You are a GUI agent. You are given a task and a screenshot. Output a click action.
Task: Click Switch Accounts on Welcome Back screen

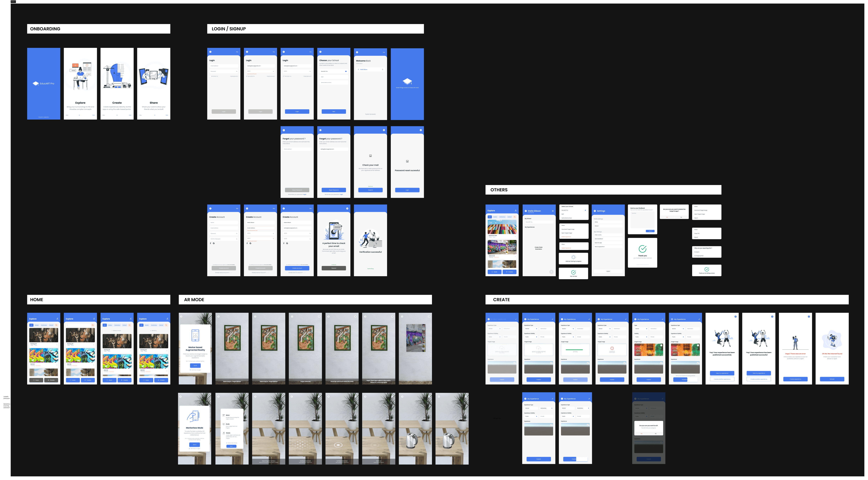click(x=370, y=114)
